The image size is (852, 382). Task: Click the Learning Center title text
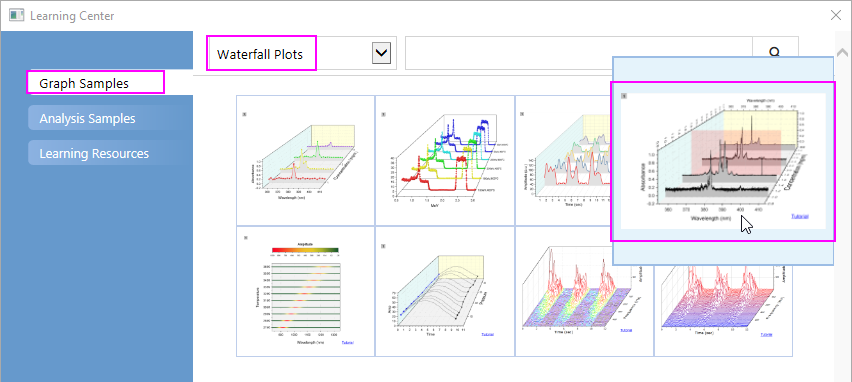[72, 16]
